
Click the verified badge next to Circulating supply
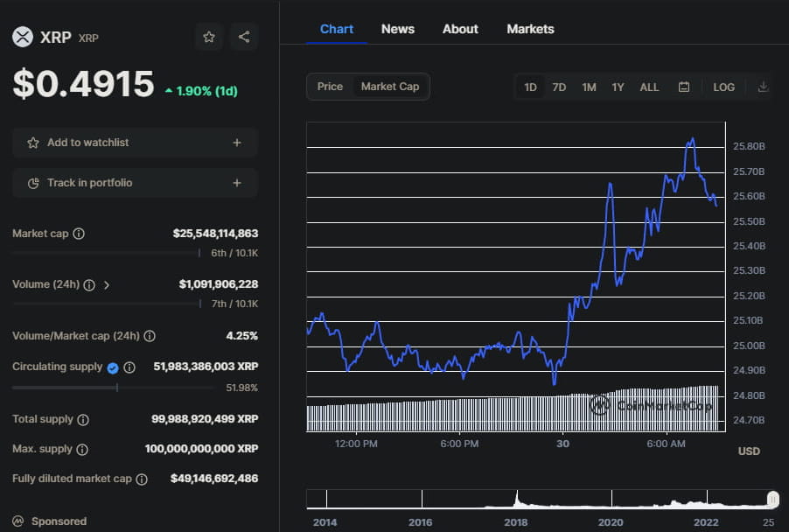tap(112, 367)
